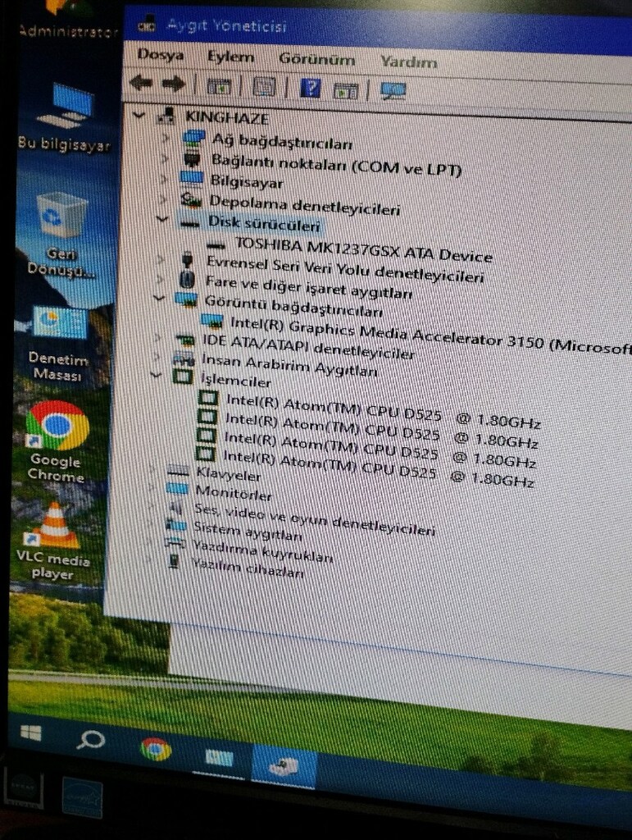Open the Yardım menu
Image resolution: width=632 pixels, height=840 pixels.
(x=408, y=62)
